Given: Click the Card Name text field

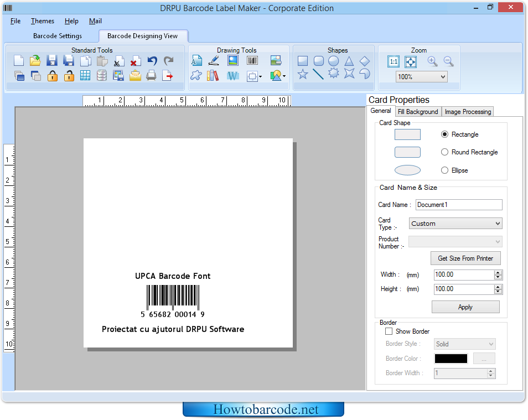Looking at the screenshot, I should click(459, 205).
